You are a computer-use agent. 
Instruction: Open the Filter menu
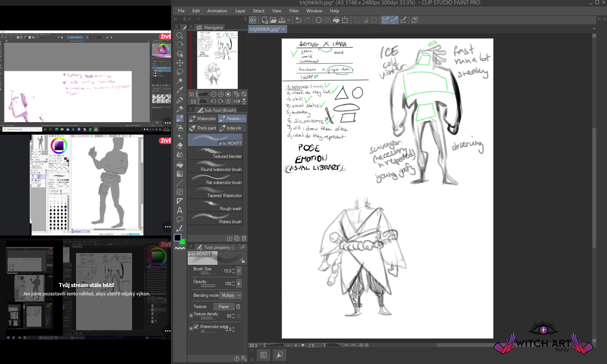coord(294,11)
